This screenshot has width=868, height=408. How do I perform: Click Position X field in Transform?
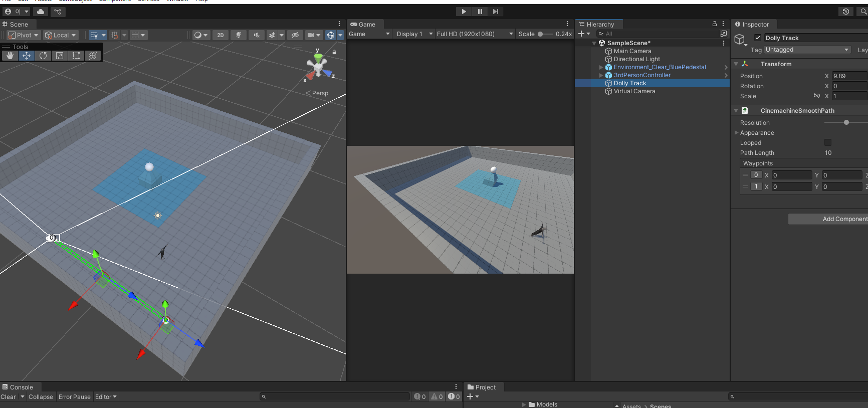click(850, 76)
